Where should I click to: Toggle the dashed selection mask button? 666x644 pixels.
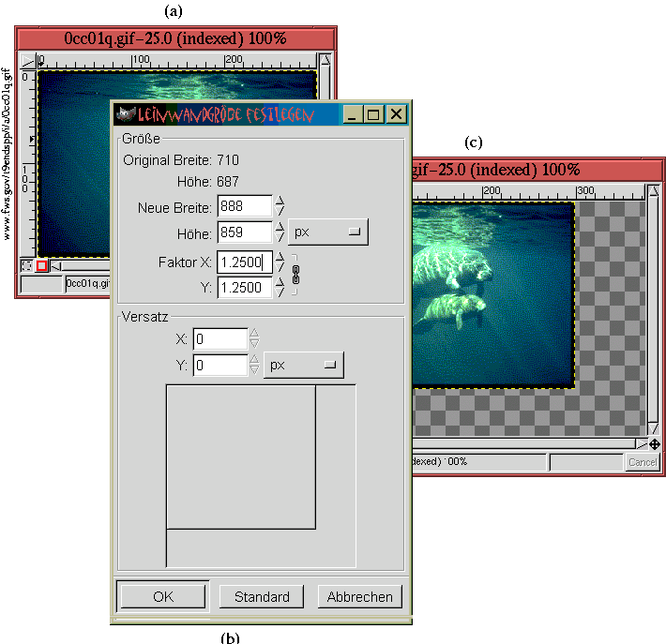click(26, 266)
